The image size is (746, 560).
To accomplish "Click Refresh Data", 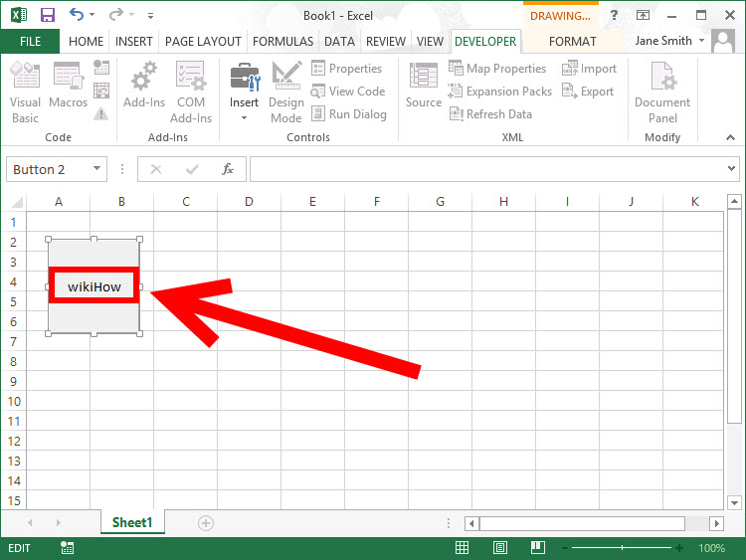I will (x=490, y=113).
